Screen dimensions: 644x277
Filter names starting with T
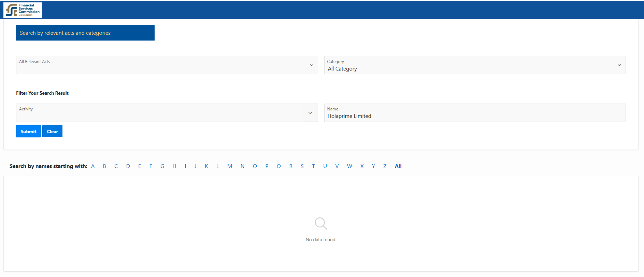pyautogui.click(x=313, y=166)
